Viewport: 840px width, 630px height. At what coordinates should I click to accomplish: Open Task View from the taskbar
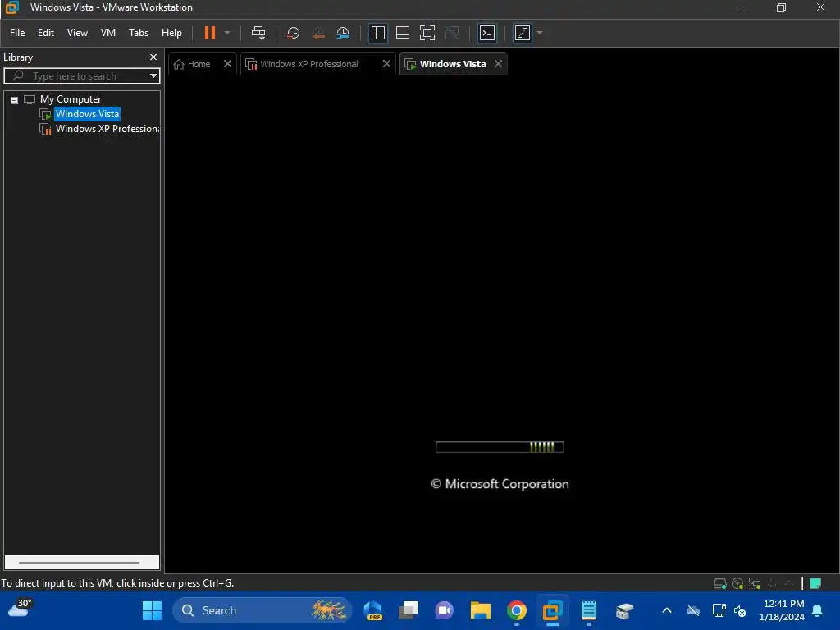409,610
